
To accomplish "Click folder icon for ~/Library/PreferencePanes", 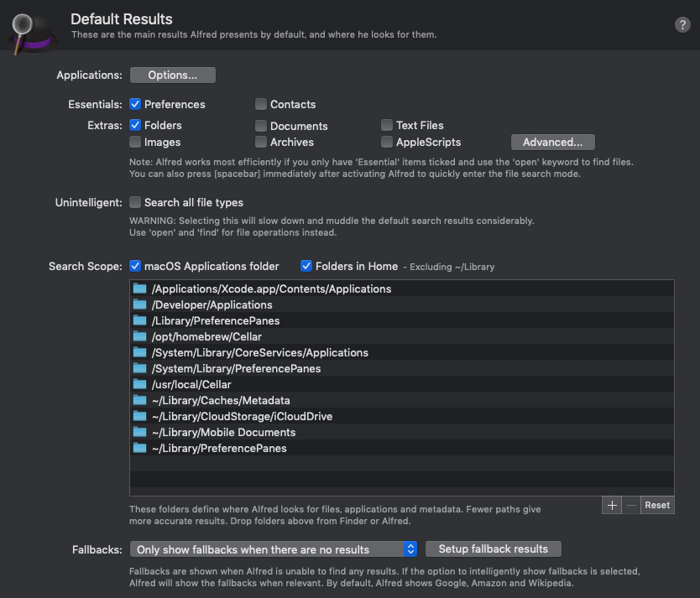I will [139, 448].
